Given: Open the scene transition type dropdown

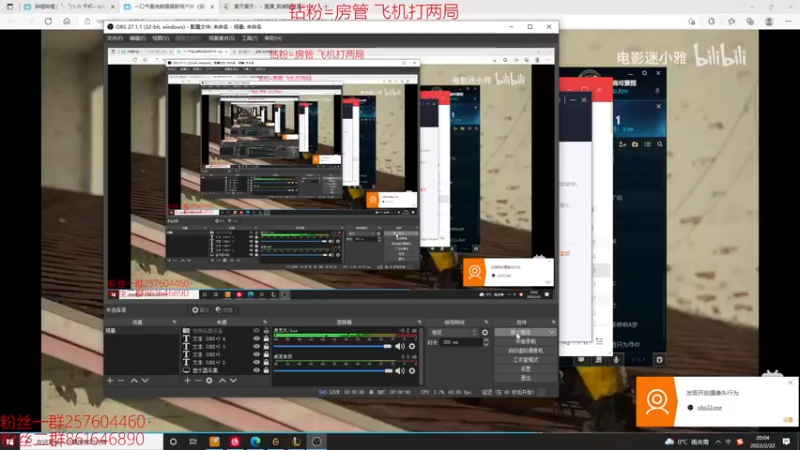Looking at the screenshot, I should click(454, 333).
